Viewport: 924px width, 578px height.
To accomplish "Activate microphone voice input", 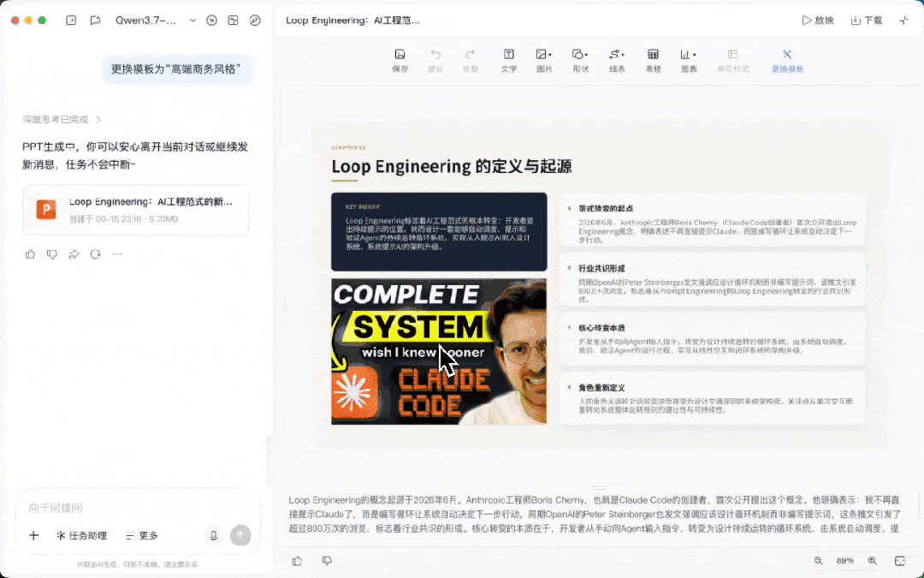I will [x=213, y=535].
